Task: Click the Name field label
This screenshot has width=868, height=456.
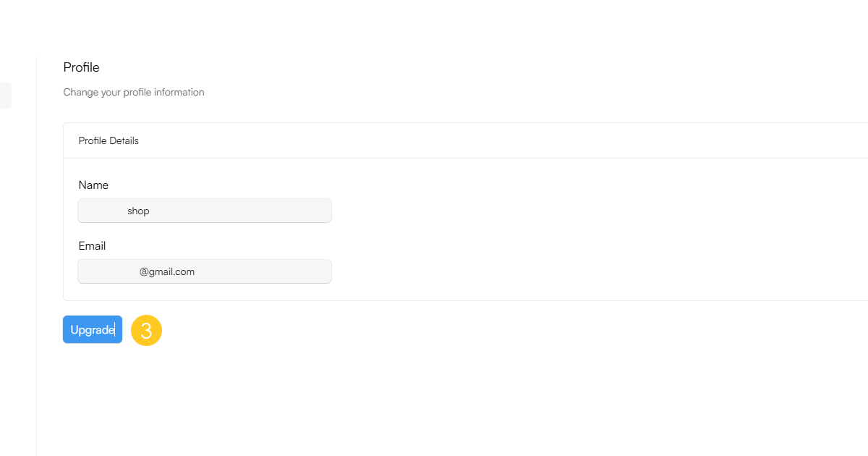Action: (x=93, y=185)
